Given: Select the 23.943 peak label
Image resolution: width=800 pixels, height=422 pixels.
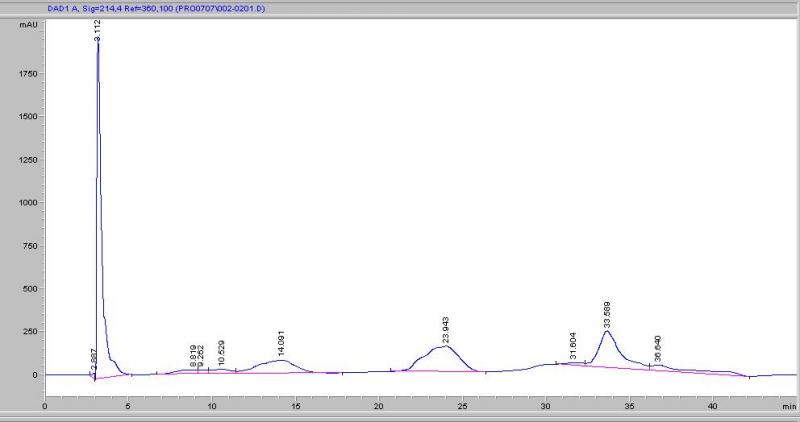Looking at the screenshot, I should pyautogui.click(x=445, y=330).
